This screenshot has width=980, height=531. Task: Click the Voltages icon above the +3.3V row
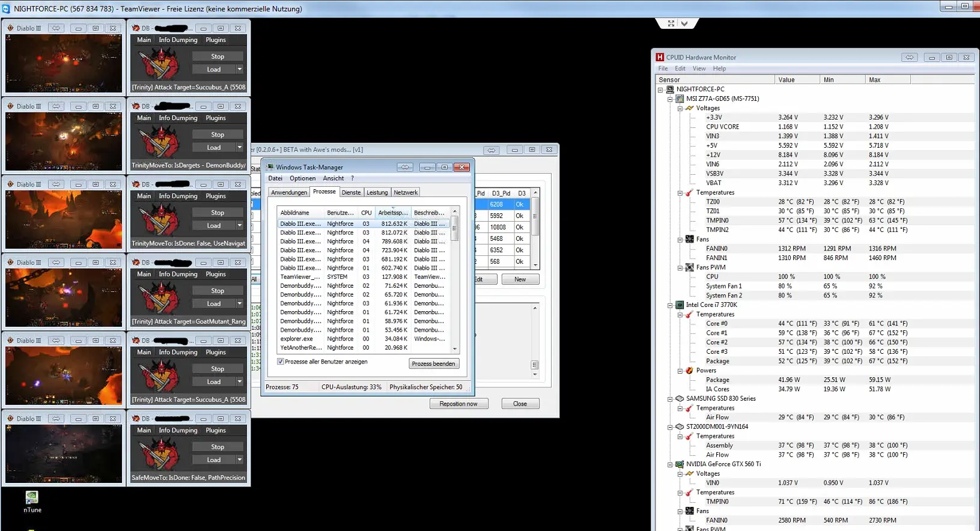pos(690,108)
